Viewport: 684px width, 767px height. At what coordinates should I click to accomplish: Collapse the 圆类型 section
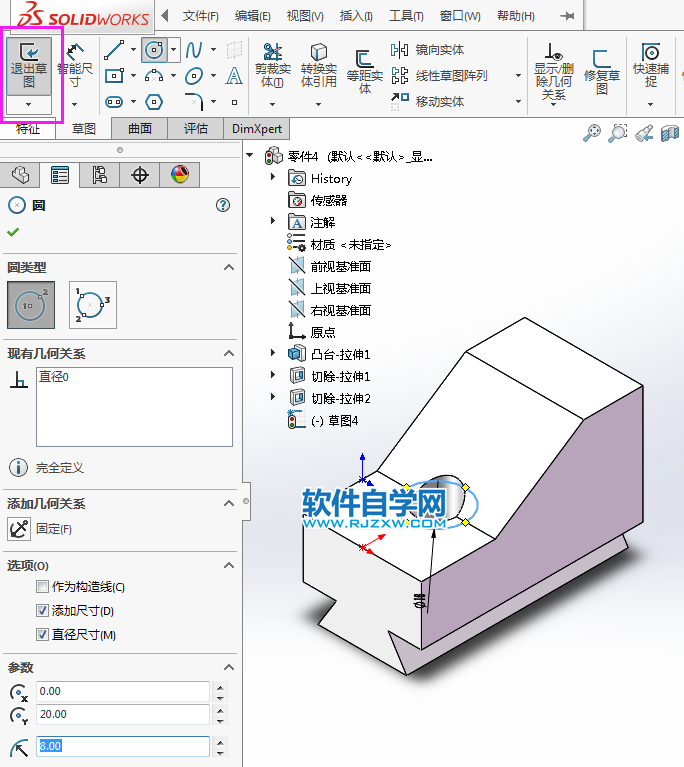pyautogui.click(x=228, y=267)
